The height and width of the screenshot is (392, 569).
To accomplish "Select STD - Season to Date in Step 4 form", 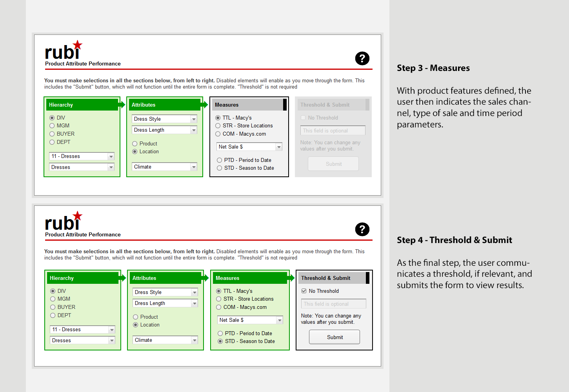I will click(220, 341).
